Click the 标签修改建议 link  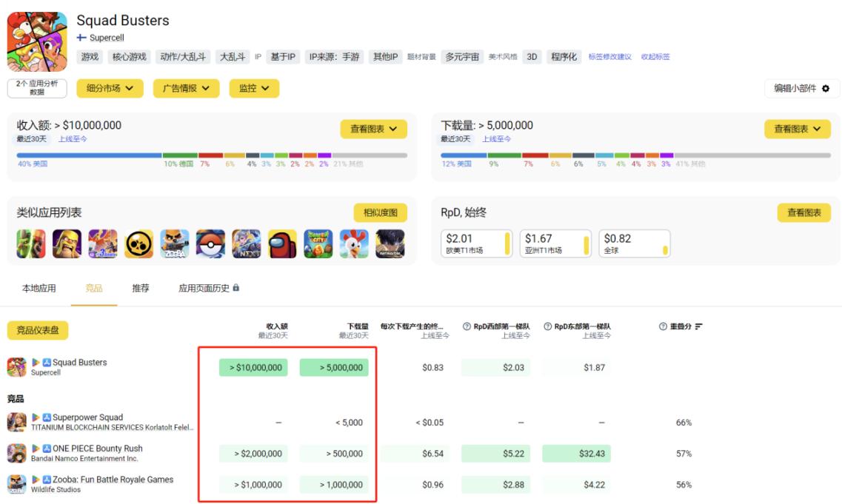pyautogui.click(x=610, y=57)
